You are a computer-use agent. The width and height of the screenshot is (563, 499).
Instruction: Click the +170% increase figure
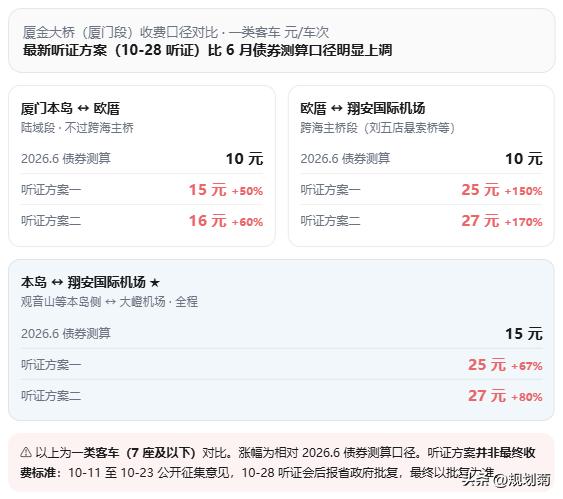point(524,222)
